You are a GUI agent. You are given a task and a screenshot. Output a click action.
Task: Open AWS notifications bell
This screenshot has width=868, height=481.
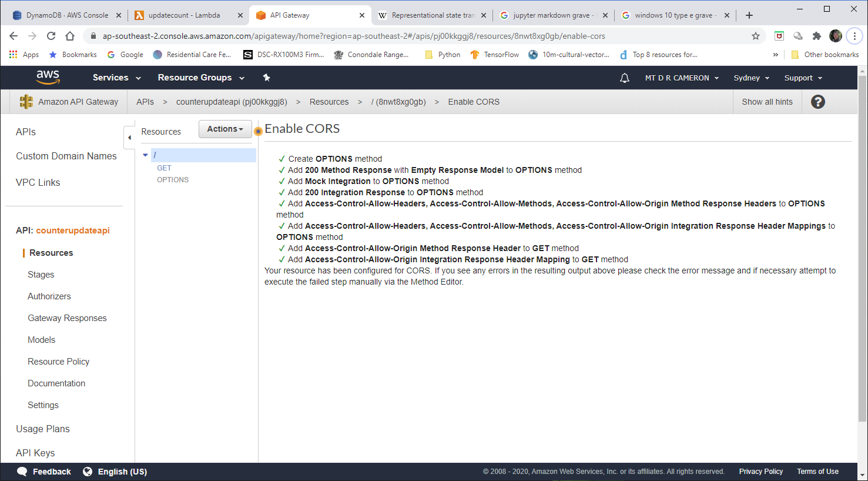coord(625,78)
